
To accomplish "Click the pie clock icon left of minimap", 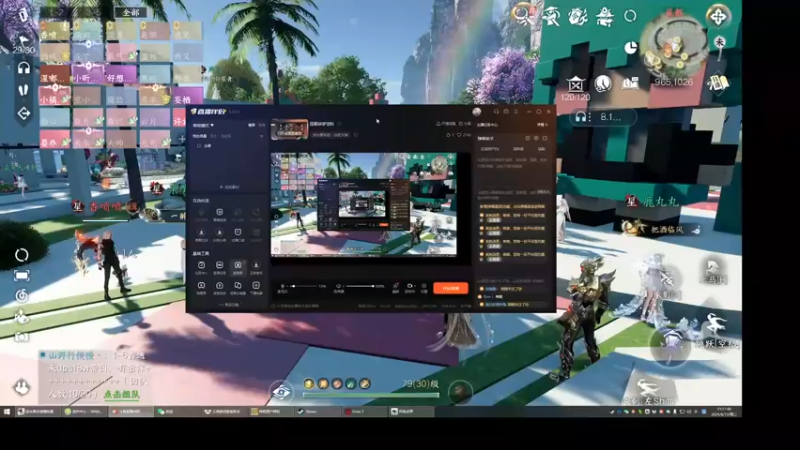I will tap(631, 48).
